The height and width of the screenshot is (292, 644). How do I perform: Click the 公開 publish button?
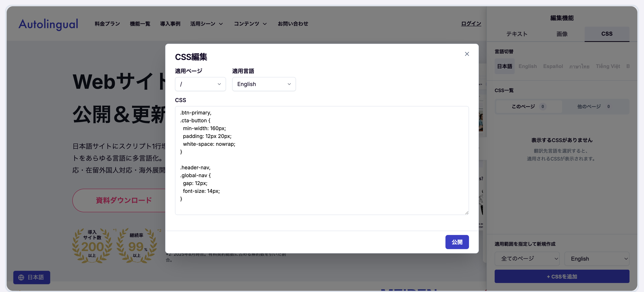pyautogui.click(x=457, y=242)
